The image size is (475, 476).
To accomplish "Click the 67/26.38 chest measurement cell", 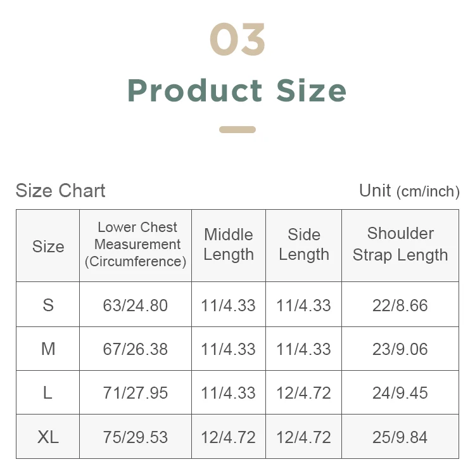I will click(x=136, y=349).
